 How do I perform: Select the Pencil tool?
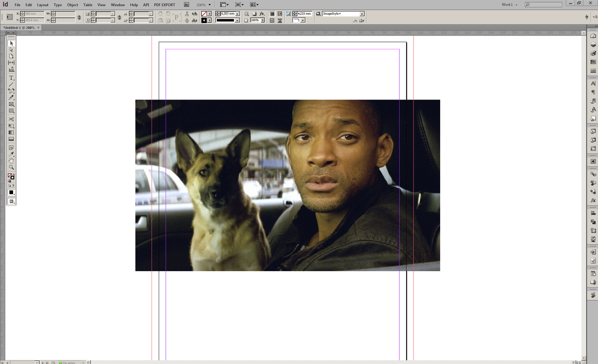pos(11,98)
